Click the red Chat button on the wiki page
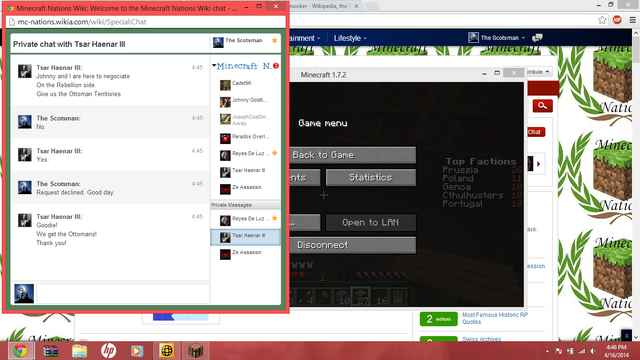The height and width of the screenshot is (360, 640). pyautogui.click(x=536, y=132)
